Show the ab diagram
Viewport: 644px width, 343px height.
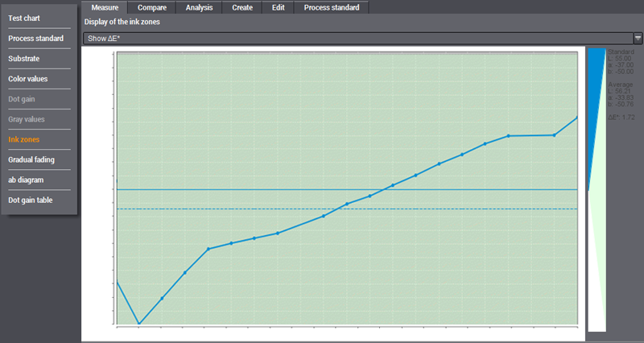(26, 180)
